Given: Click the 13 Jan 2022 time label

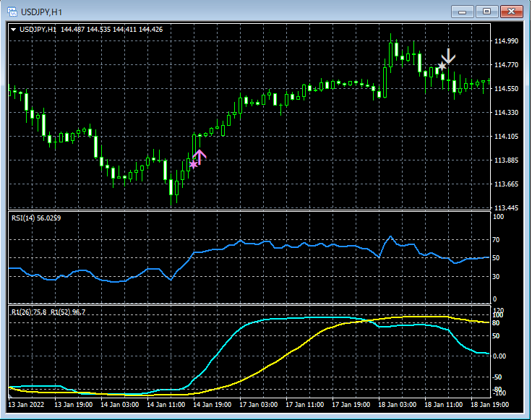Looking at the screenshot, I should (x=26, y=405).
